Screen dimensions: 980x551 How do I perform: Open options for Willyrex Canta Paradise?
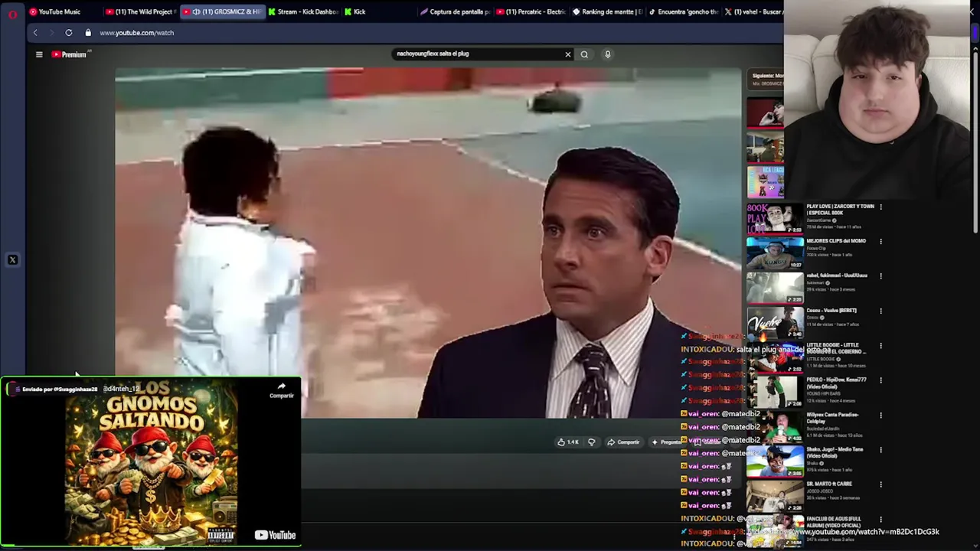pos(880,416)
